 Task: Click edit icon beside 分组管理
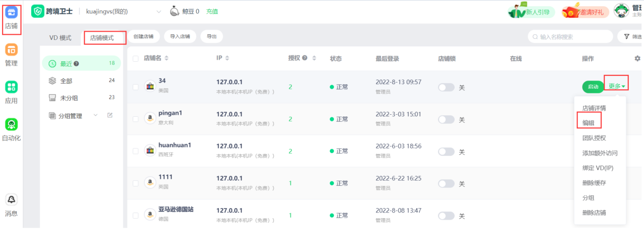[110, 115]
